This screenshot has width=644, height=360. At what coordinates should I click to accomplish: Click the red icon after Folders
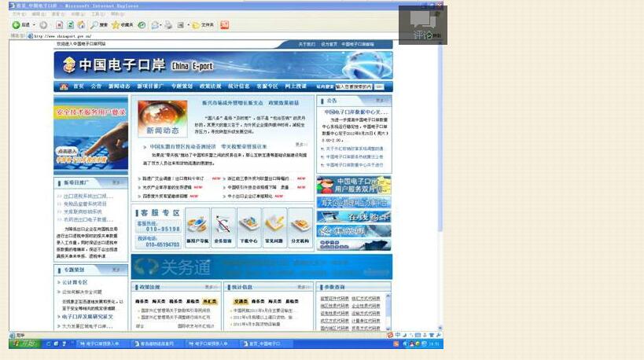point(225,25)
